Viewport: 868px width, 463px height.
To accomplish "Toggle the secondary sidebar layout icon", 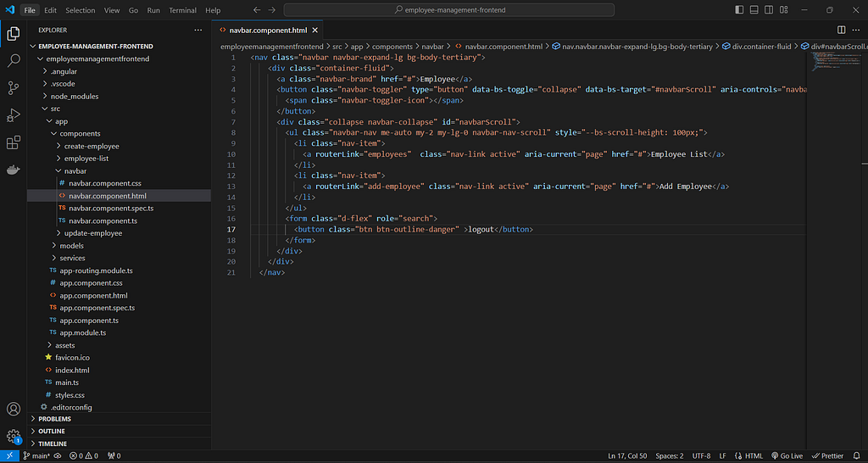I will (x=769, y=10).
